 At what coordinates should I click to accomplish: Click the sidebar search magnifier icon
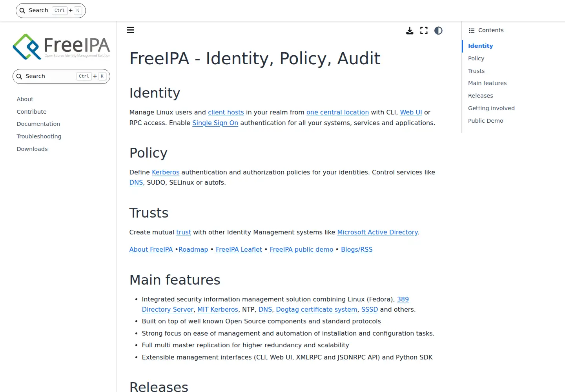pyautogui.click(x=19, y=76)
